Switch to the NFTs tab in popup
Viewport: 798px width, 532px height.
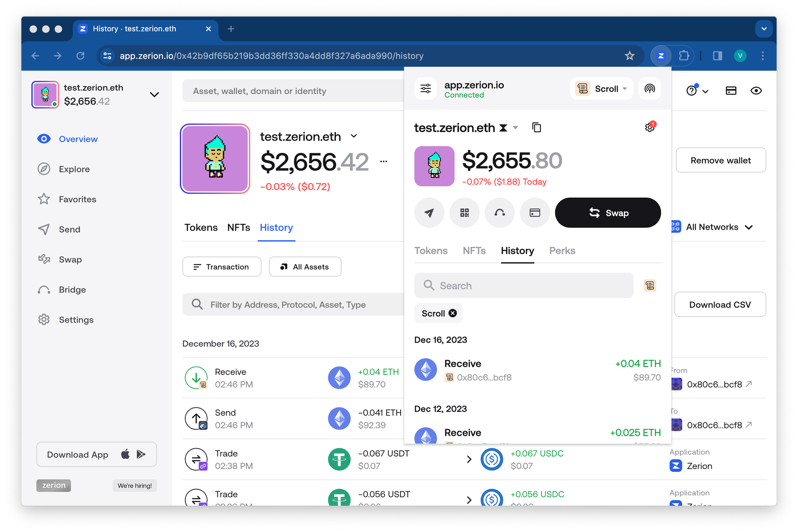coord(474,250)
